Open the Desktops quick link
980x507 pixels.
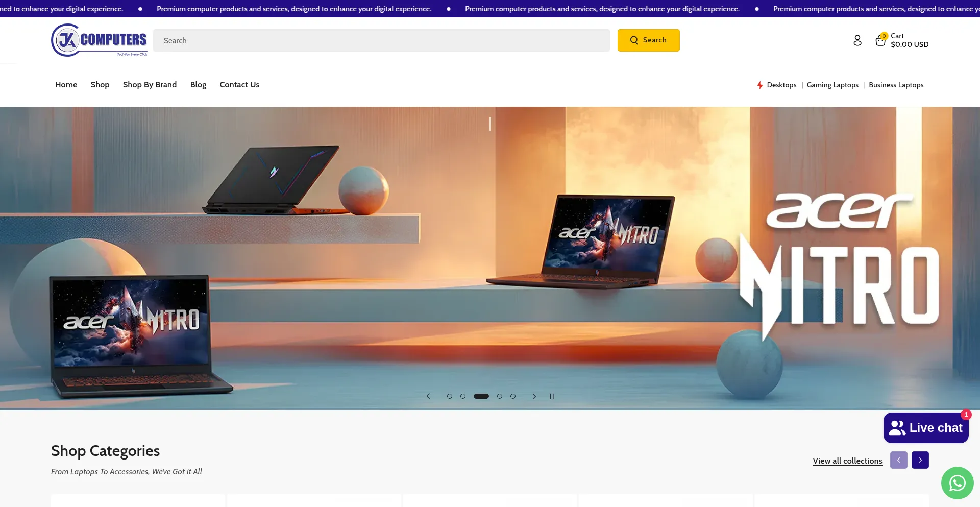pyautogui.click(x=781, y=85)
